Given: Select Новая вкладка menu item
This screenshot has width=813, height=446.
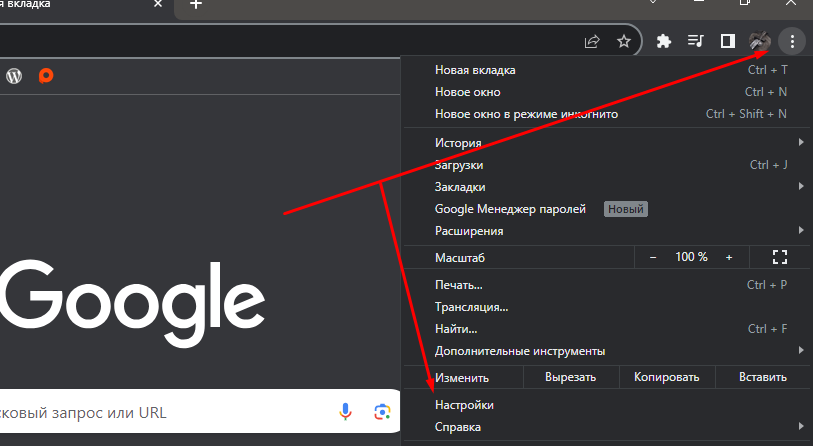Looking at the screenshot, I should point(607,70).
